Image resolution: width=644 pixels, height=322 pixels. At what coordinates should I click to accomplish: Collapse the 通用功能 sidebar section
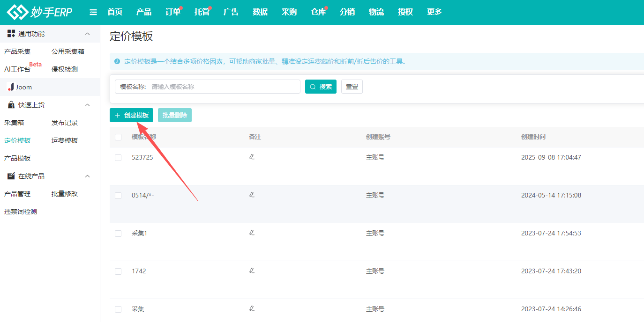87,34
